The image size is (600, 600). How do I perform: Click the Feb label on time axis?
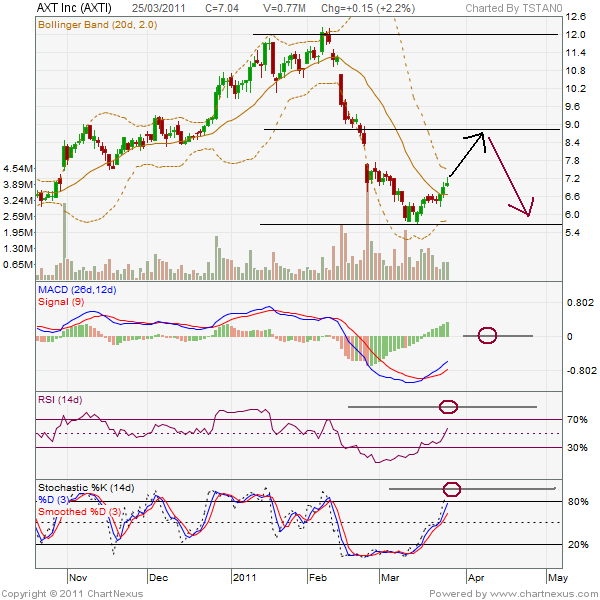coord(318,577)
